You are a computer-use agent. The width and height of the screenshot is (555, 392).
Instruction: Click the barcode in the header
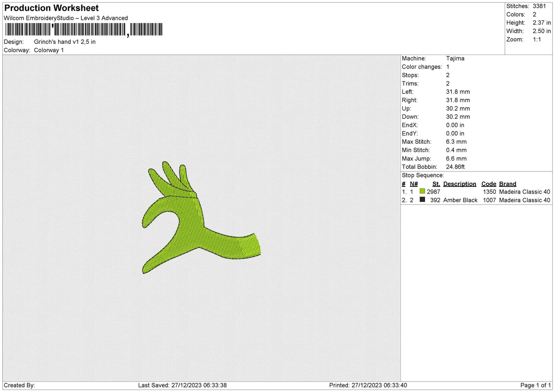tap(84, 30)
